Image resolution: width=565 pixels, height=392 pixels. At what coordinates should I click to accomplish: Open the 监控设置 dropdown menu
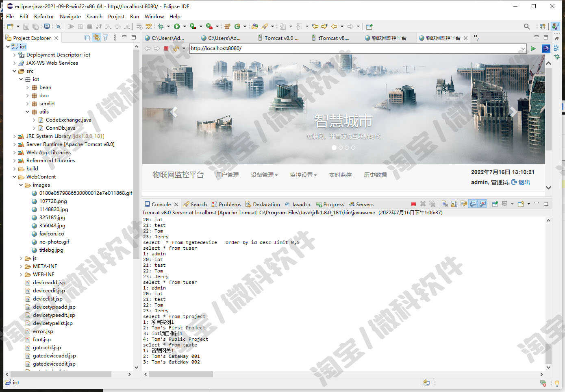pyautogui.click(x=303, y=175)
